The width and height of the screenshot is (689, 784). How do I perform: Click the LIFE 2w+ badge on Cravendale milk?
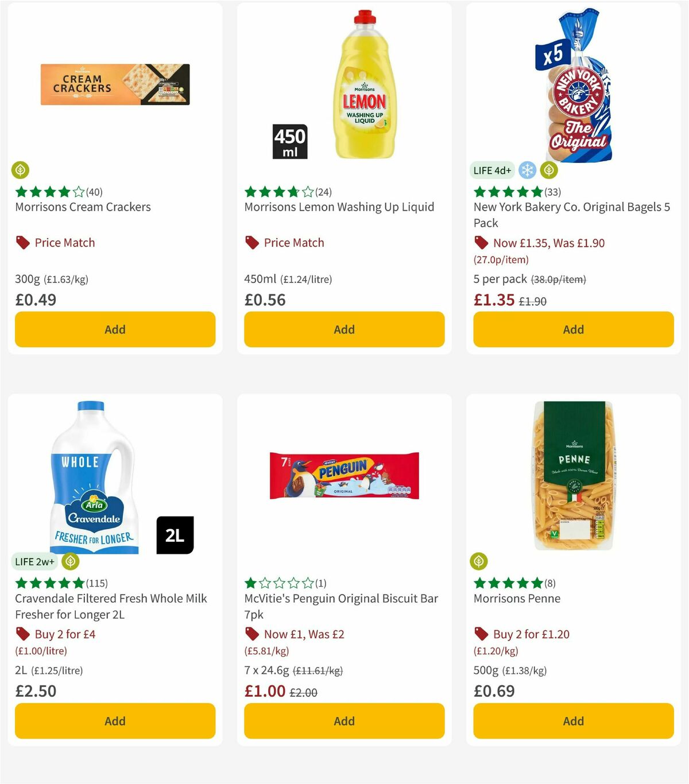pos(35,561)
